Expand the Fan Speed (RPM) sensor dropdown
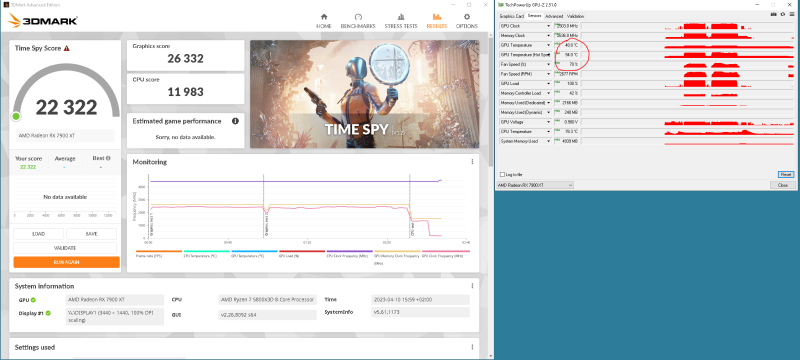This screenshot has height=360, width=800. (548, 74)
